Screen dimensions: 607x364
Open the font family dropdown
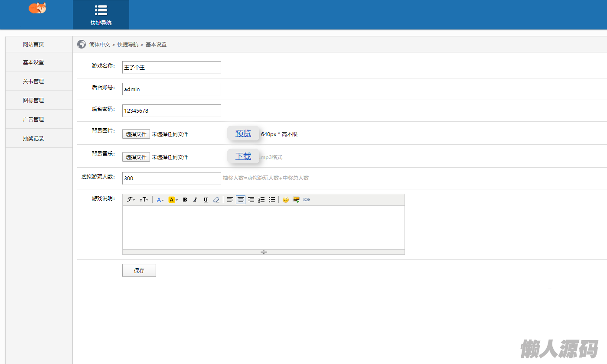(131, 200)
